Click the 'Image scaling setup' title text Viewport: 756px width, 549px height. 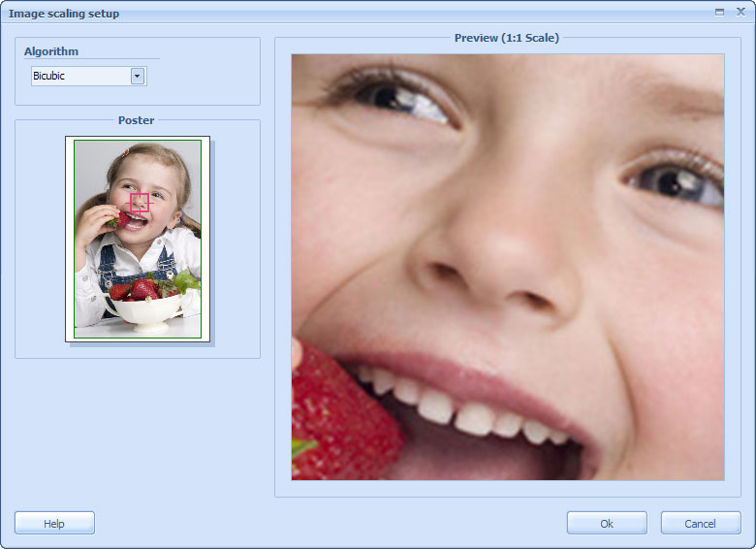coord(64,14)
